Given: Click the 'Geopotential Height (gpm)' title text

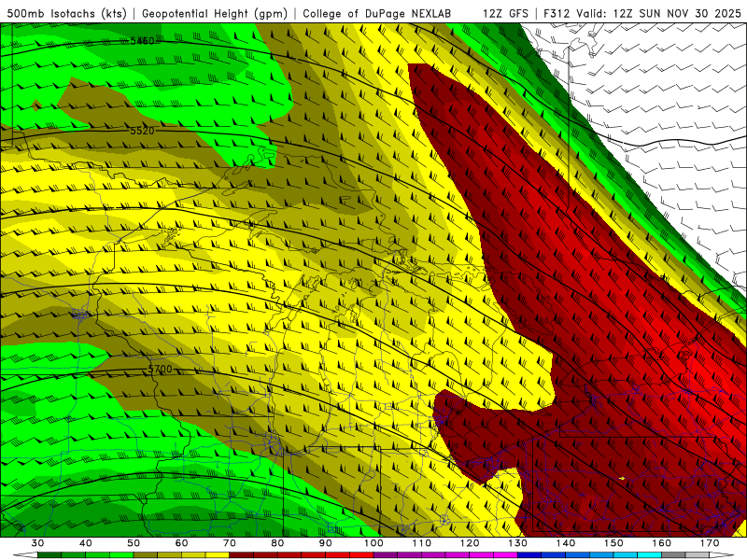Looking at the screenshot, I should (x=215, y=14).
